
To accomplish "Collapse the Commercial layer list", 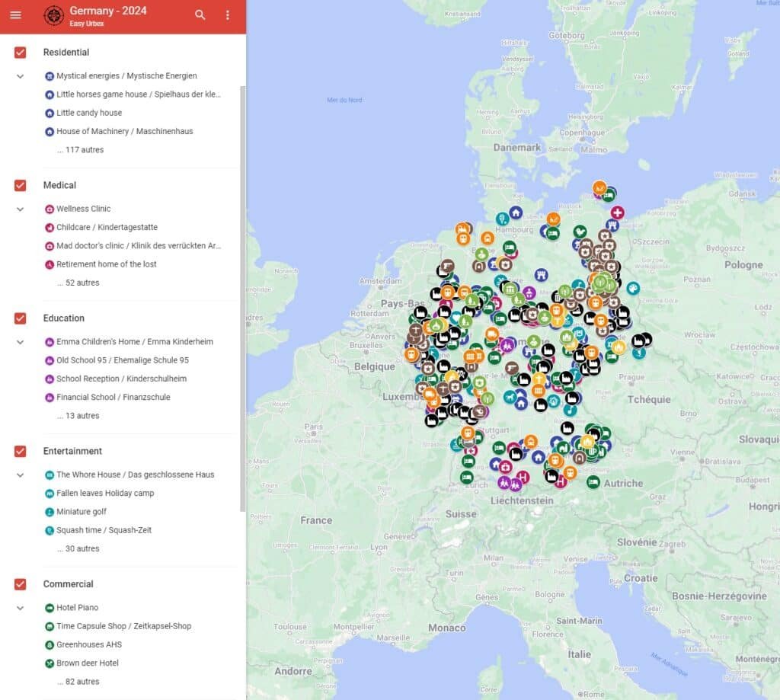I will pyautogui.click(x=20, y=608).
